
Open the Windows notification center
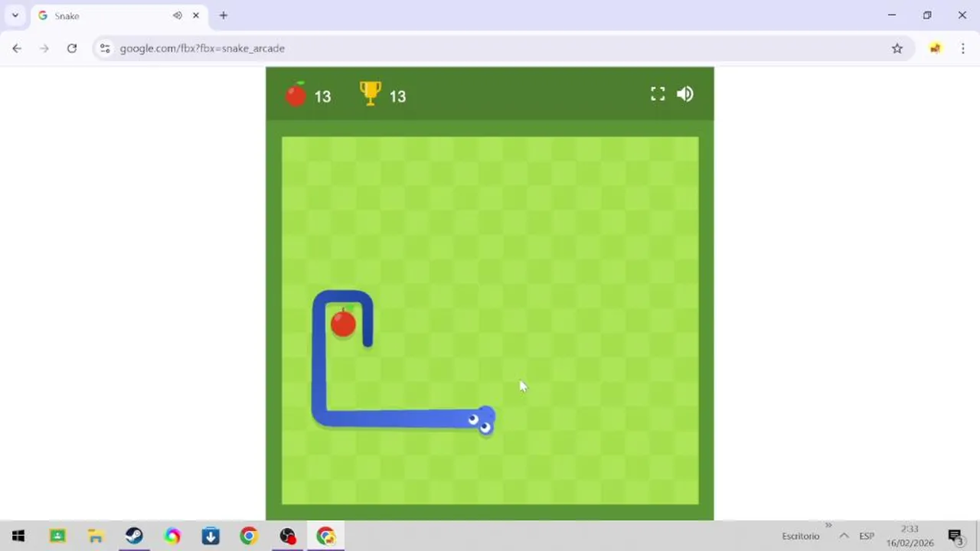pyautogui.click(x=955, y=536)
